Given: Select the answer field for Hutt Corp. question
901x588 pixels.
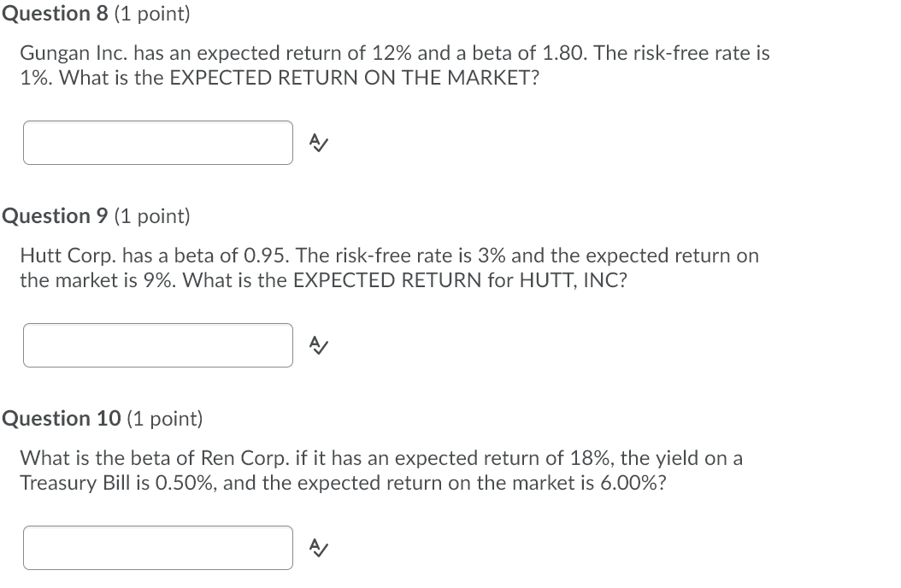Looking at the screenshot, I should 157,345.
